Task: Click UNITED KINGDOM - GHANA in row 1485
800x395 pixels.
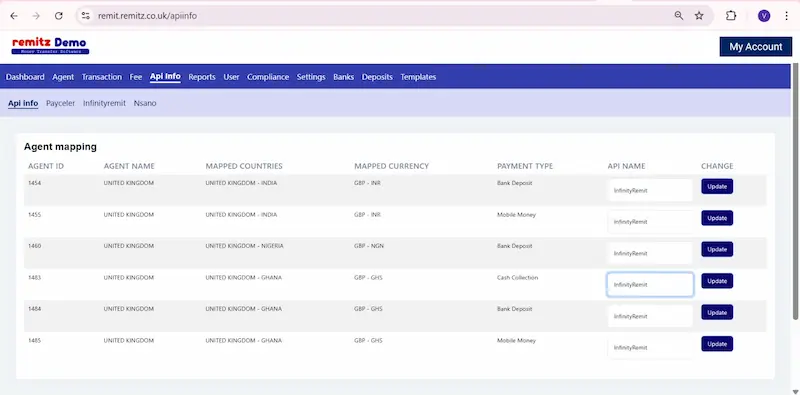Action: (243, 340)
